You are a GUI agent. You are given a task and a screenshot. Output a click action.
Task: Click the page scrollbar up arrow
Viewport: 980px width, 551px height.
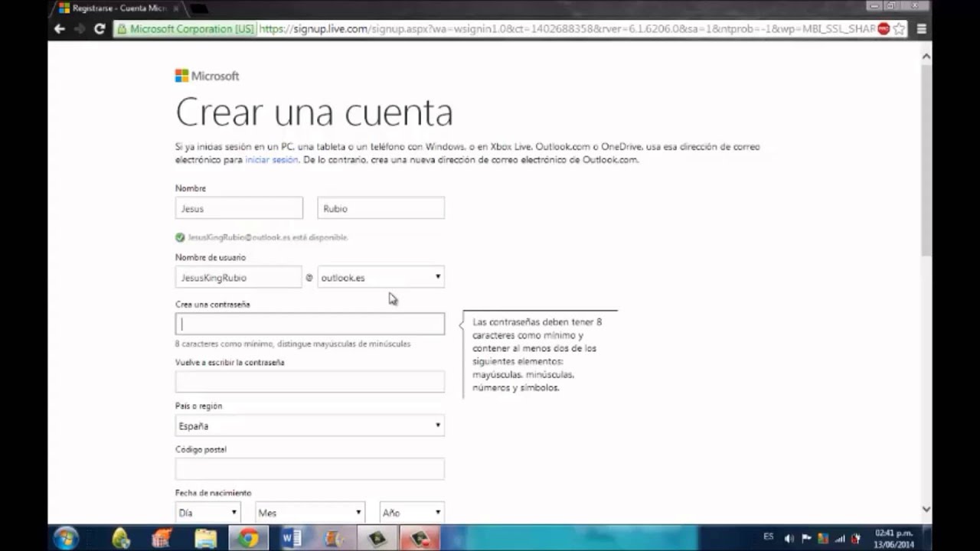(x=926, y=56)
